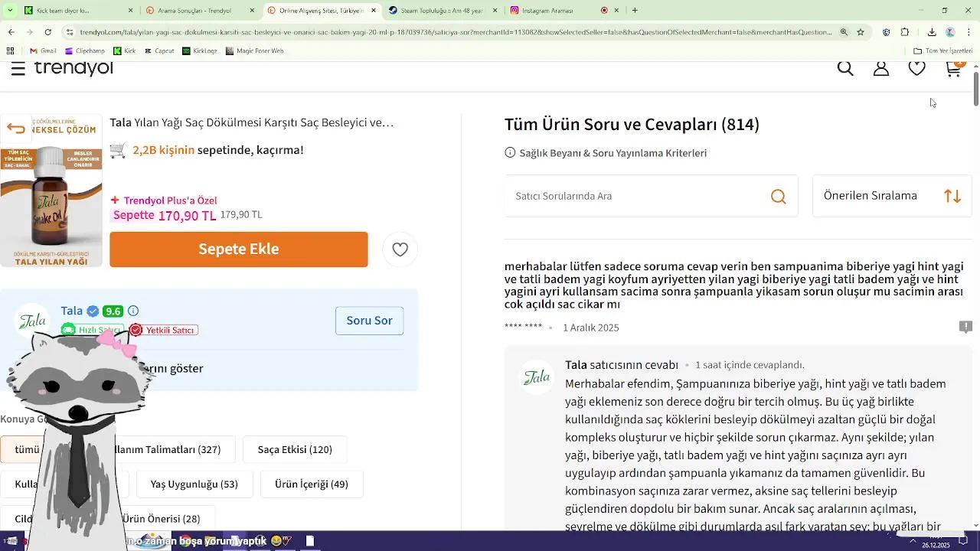Click the sort arrows icon
980x551 pixels.
click(x=952, y=196)
